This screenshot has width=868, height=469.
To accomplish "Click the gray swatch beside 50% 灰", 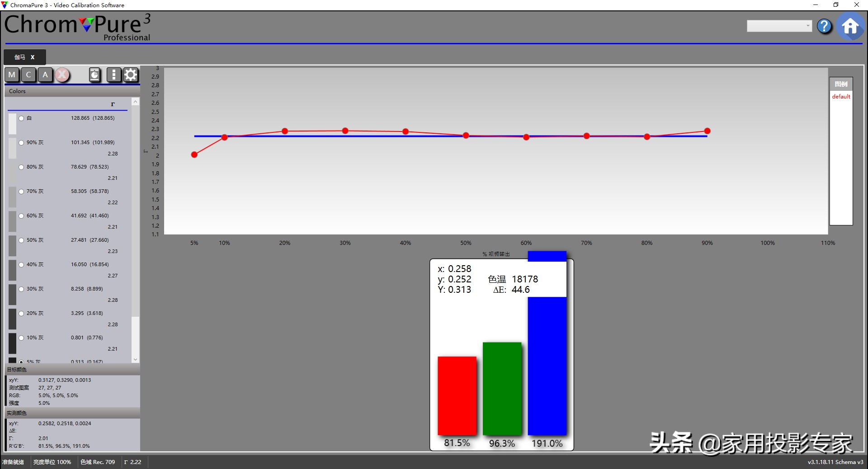I will click(12, 246).
